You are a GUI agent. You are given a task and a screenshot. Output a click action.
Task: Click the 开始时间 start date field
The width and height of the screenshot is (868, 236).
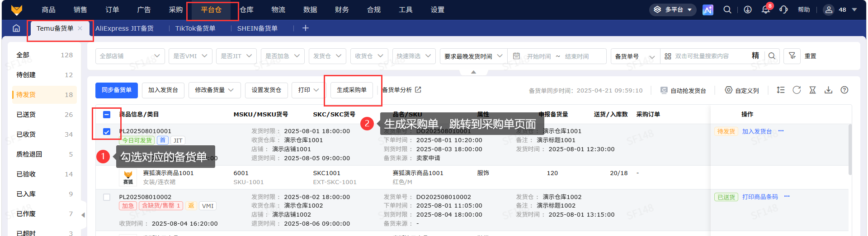click(539, 56)
